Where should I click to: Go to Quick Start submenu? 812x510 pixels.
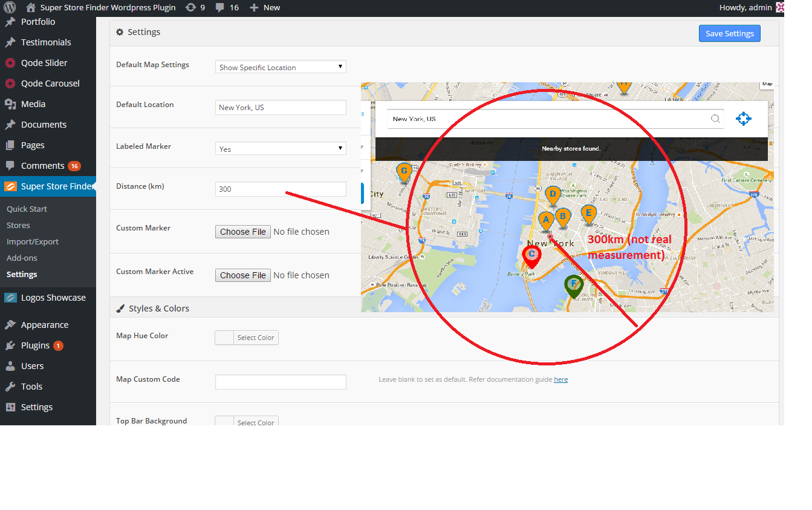click(27, 209)
